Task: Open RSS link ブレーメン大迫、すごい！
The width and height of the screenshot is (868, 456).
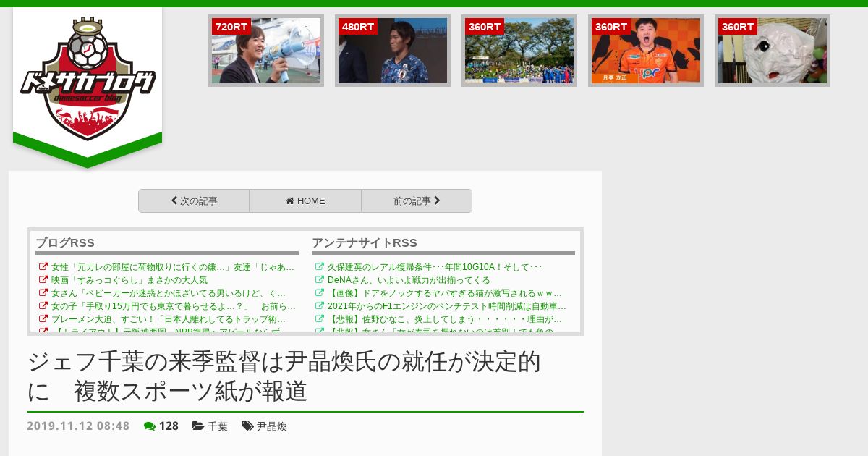Action: click(x=169, y=319)
